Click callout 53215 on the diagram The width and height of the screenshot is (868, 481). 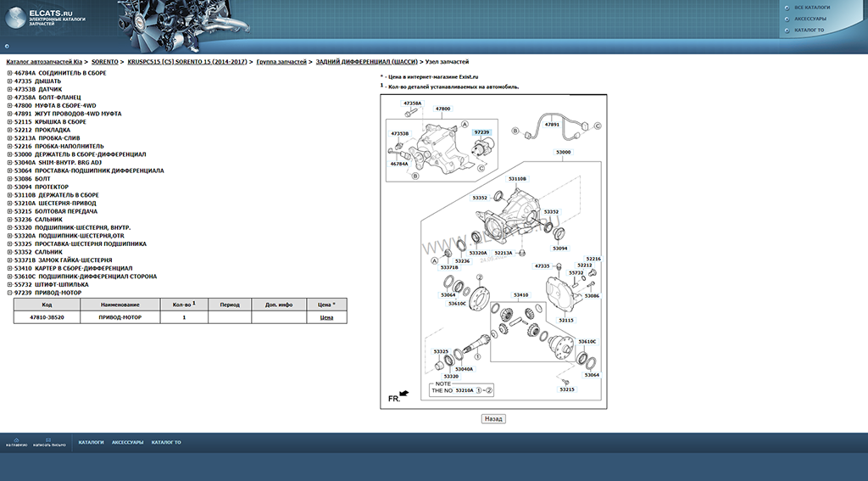[x=566, y=389]
